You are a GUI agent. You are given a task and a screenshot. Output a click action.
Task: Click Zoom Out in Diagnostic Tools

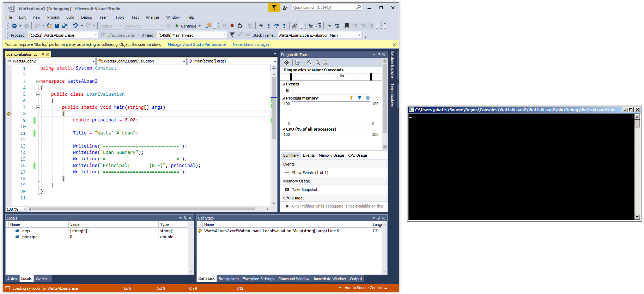(318, 62)
